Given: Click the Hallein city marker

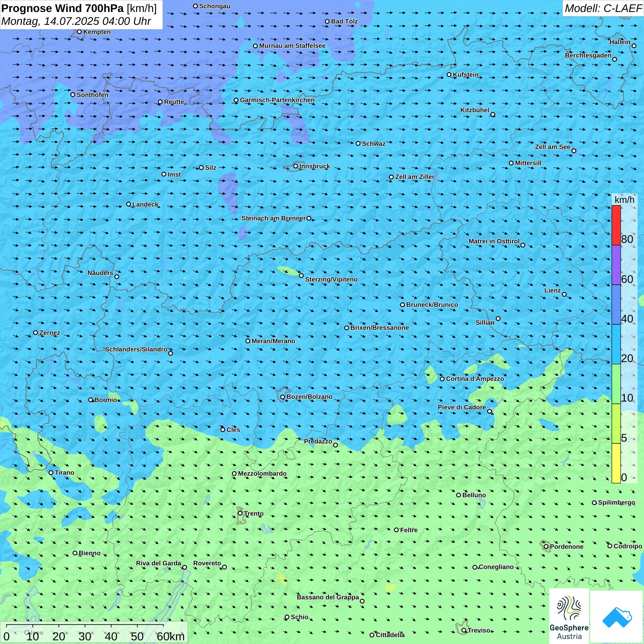Looking at the screenshot, I should tap(634, 46).
